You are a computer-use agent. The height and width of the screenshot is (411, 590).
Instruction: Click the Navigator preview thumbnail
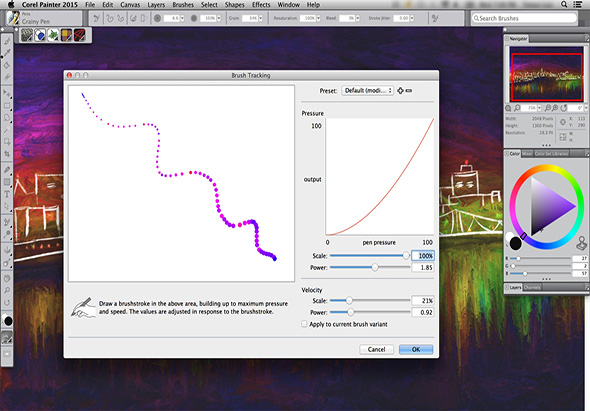pos(546,75)
